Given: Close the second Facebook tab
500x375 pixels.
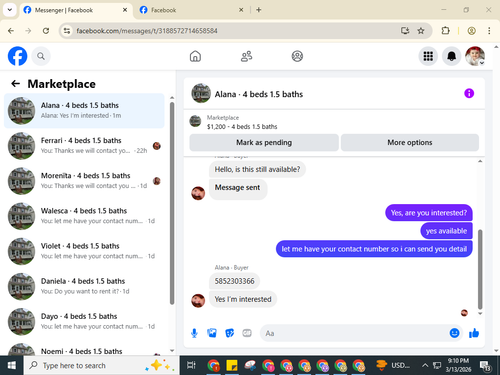Looking at the screenshot, I should [x=241, y=10].
